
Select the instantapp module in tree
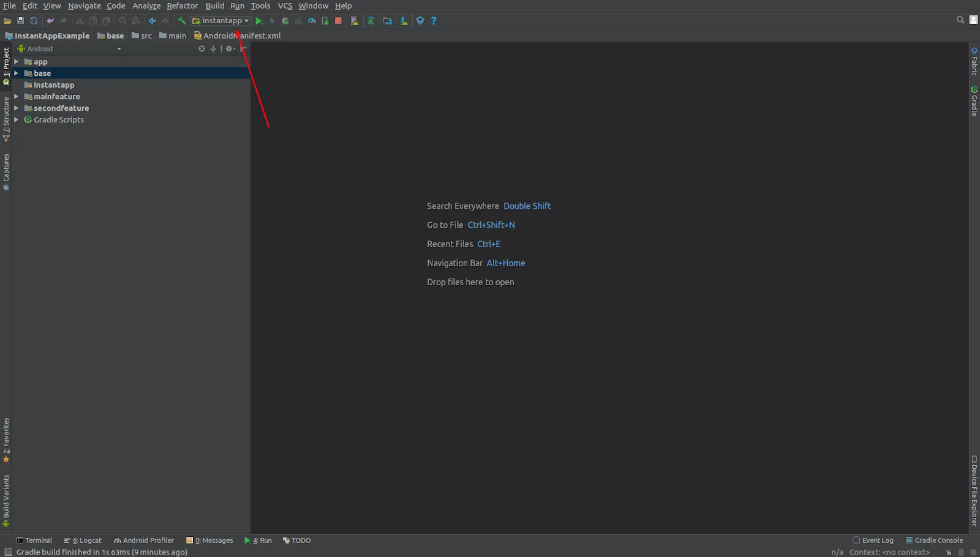click(54, 85)
